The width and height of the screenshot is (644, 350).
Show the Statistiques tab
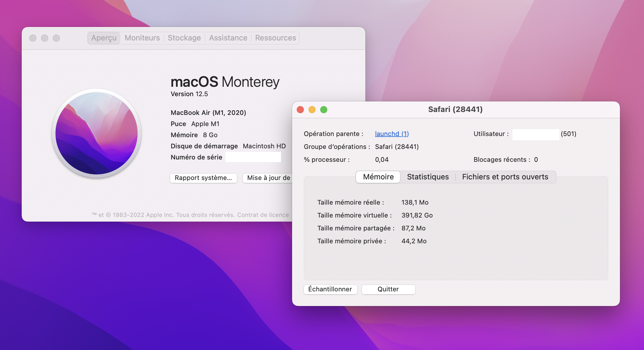428,177
